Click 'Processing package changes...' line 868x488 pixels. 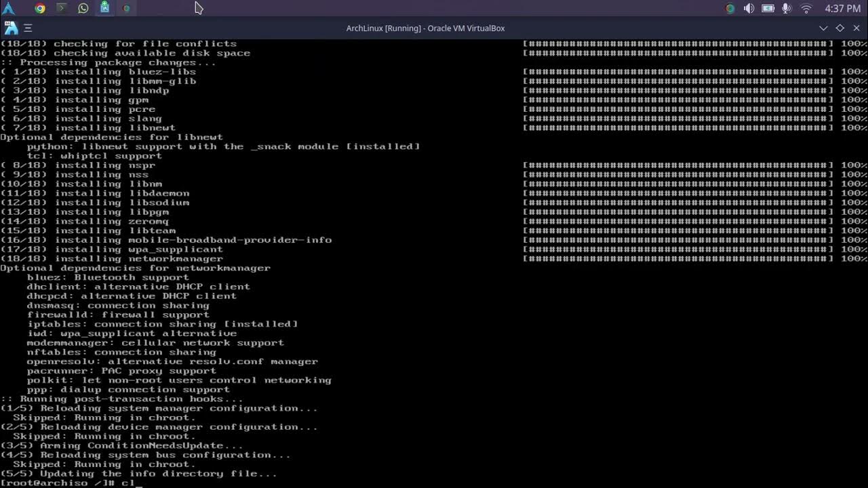108,62
